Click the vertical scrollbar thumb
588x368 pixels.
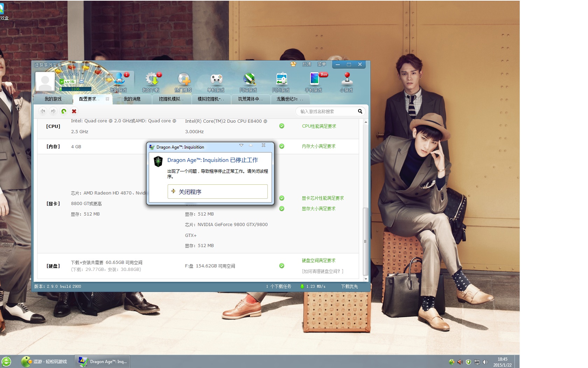[365, 241]
